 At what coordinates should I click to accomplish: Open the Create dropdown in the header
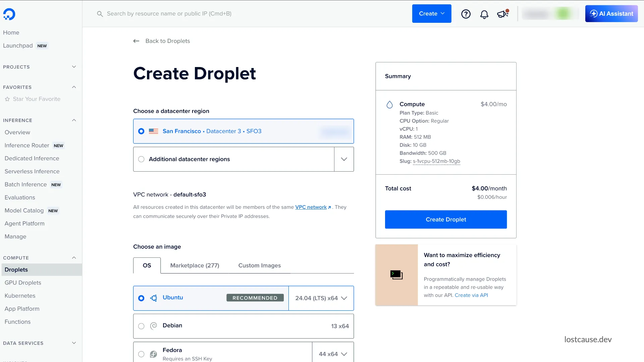(x=432, y=14)
